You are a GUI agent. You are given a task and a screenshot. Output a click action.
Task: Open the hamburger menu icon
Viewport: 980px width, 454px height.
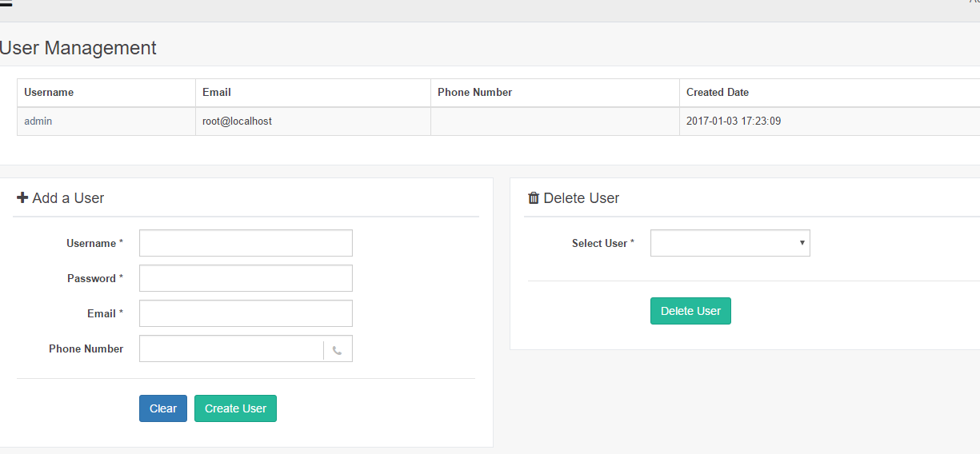pyautogui.click(x=6, y=2)
